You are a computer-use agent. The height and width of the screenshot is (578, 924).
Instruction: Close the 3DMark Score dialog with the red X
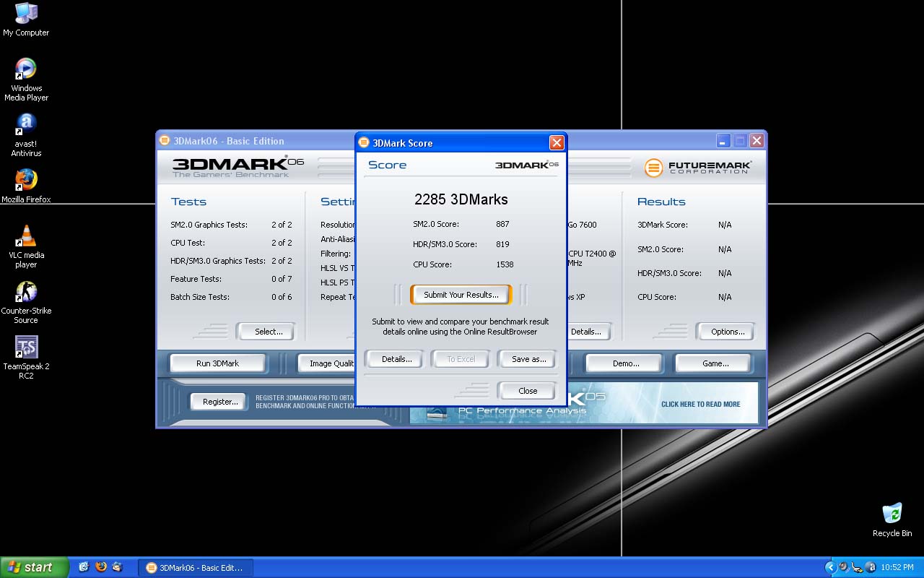[x=556, y=142]
